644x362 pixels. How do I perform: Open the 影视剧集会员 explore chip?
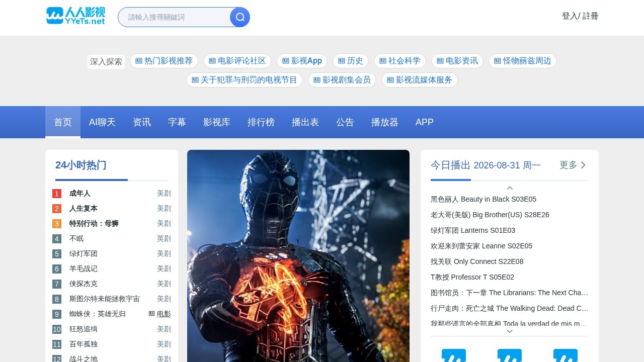[x=342, y=80]
